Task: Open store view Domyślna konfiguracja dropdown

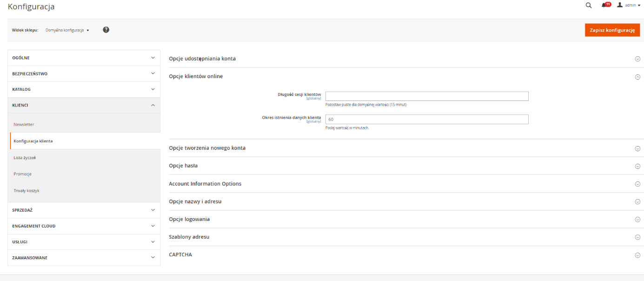Action: coord(67,30)
